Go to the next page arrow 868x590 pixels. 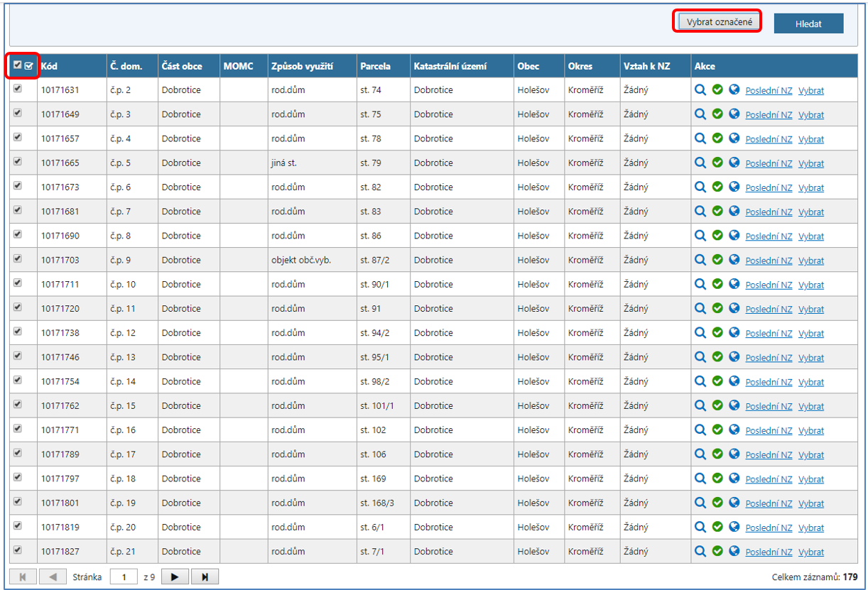[x=175, y=577]
